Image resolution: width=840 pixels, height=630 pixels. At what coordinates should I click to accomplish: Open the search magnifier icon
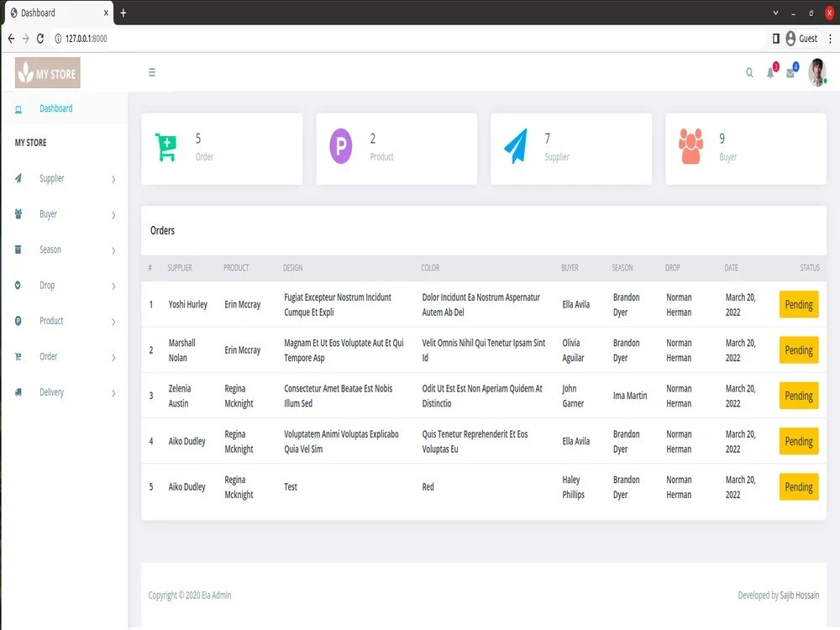coord(749,73)
